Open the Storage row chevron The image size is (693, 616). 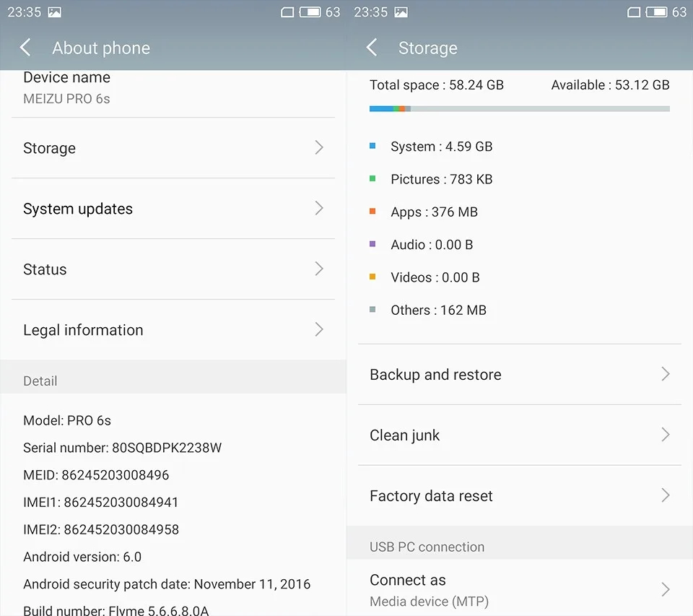[x=319, y=147]
